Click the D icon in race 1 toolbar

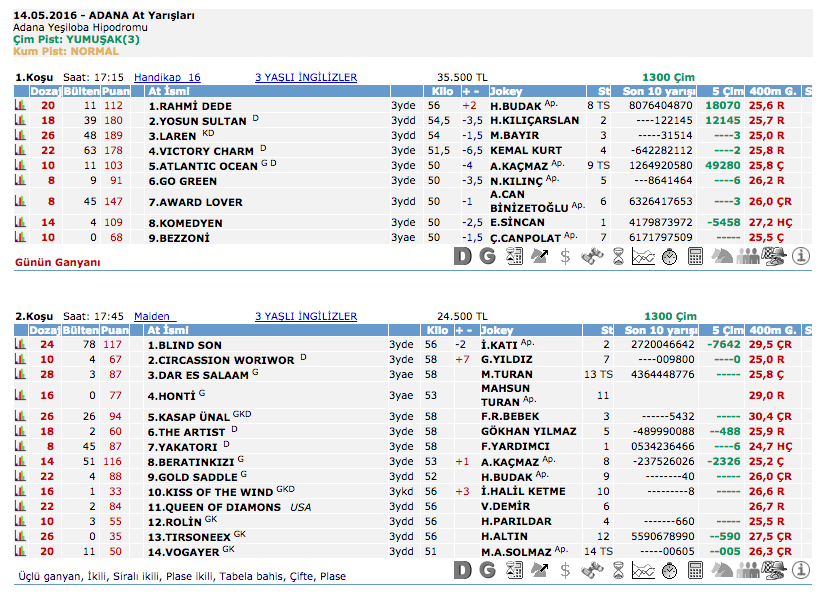pyautogui.click(x=462, y=256)
